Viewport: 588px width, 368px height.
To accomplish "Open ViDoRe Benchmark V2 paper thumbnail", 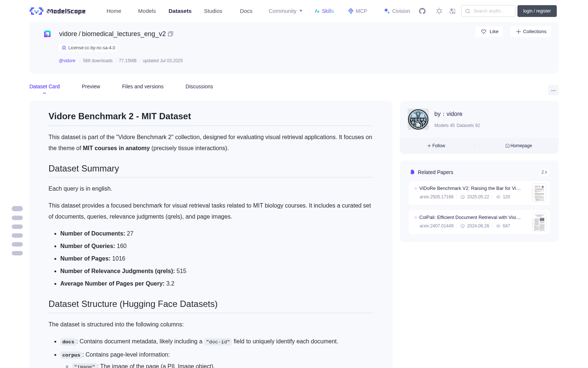I will pyautogui.click(x=539, y=193).
